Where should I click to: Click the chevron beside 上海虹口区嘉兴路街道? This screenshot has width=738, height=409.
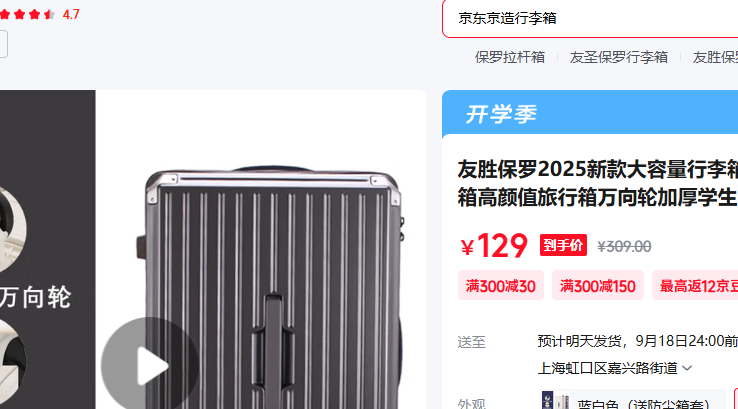click(x=687, y=368)
